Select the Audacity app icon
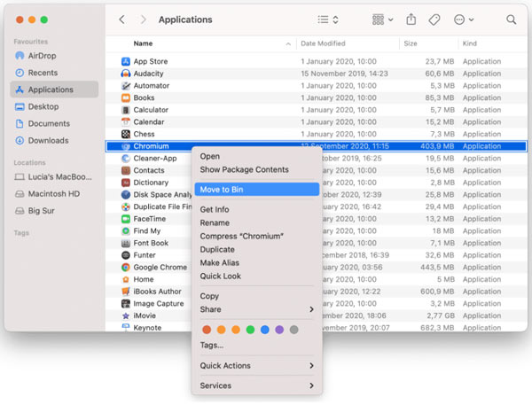The image size is (532, 405). click(x=126, y=74)
